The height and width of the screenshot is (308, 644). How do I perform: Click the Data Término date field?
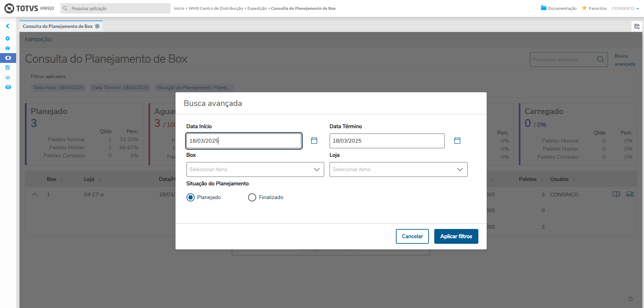pyautogui.click(x=387, y=141)
